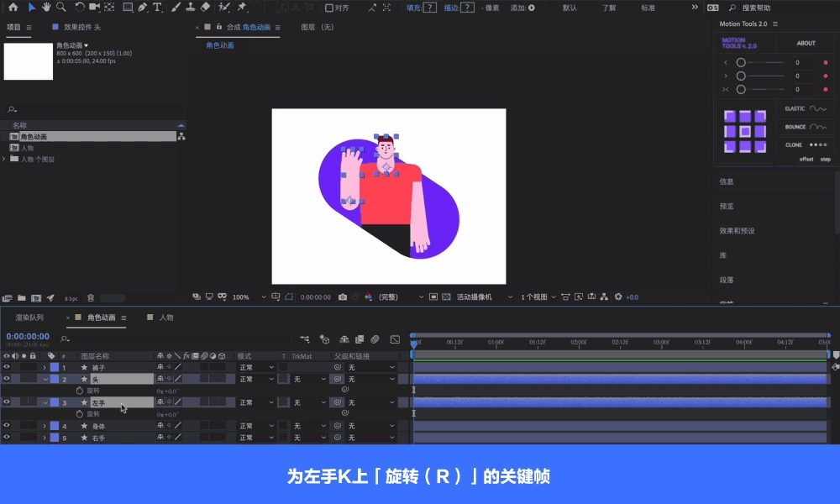Open the Graph Editor icon in timeline
The image size is (840, 504).
click(395, 339)
